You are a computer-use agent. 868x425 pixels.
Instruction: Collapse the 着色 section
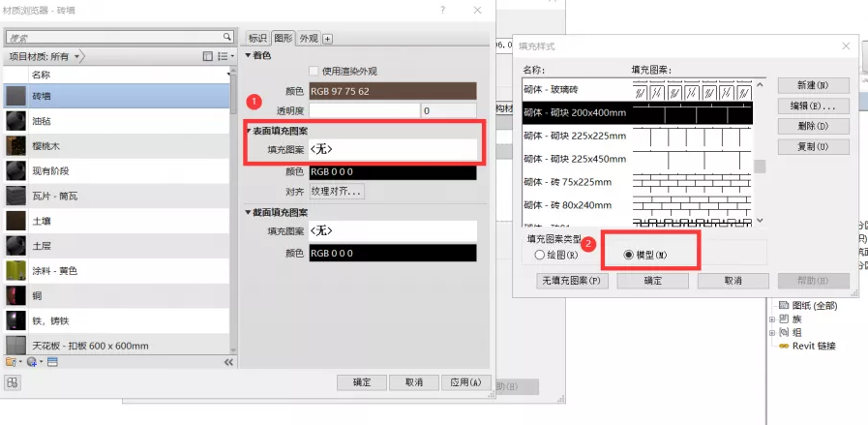pos(248,55)
